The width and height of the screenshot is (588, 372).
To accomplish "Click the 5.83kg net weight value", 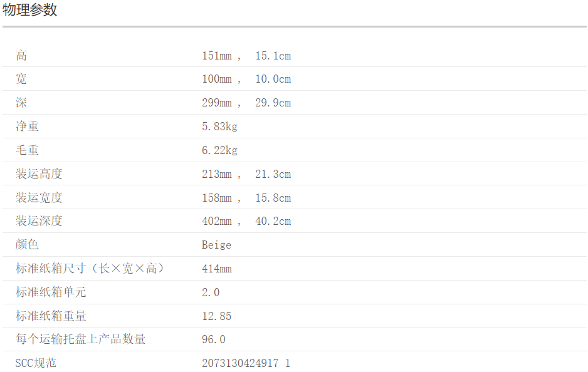I will (219, 127).
